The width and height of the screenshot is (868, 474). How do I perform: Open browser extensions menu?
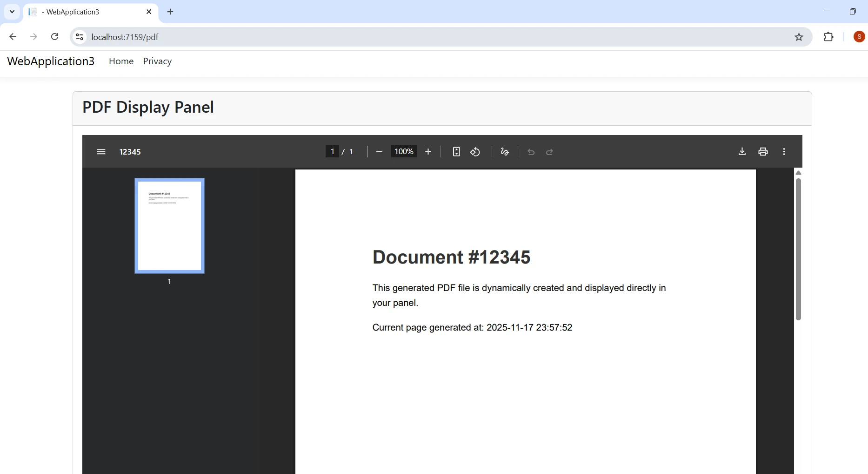tap(829, 37)
